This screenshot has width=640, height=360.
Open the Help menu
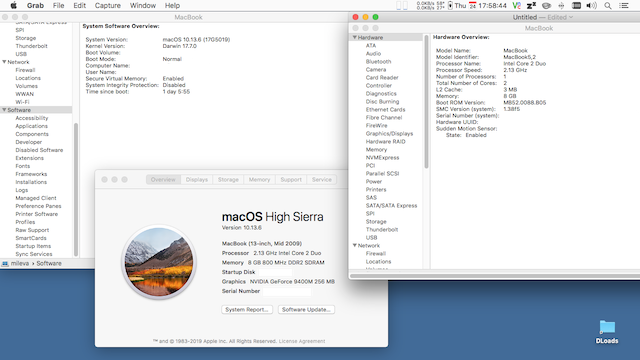coord(172,5)
